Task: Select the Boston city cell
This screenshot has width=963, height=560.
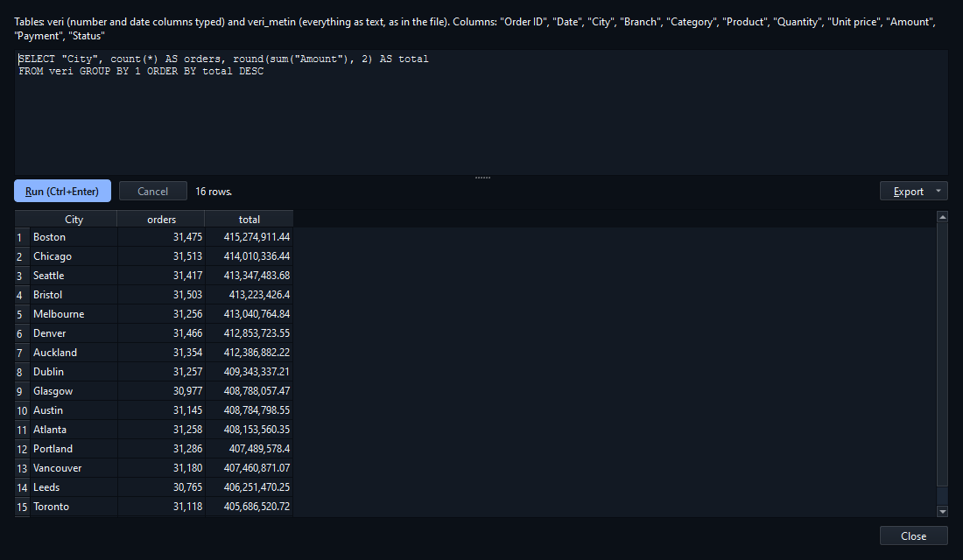Action: click(x=74, y=237)
